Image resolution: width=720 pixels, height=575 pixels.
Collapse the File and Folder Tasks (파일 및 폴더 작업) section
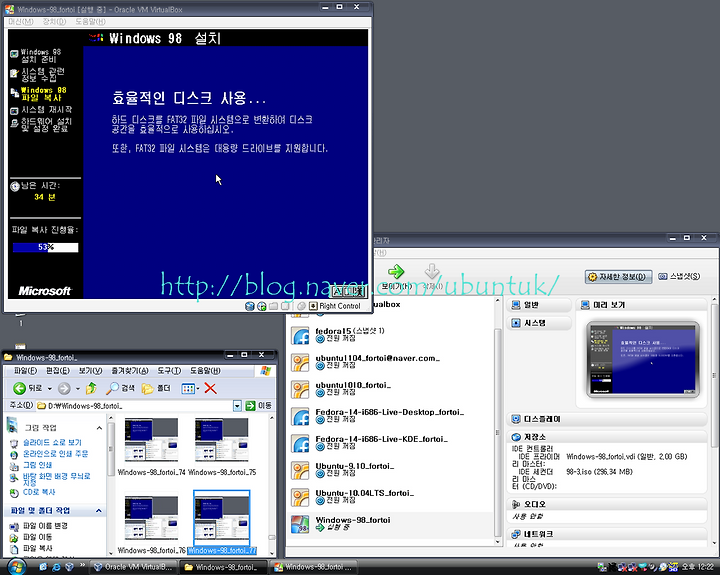[99, 511]
